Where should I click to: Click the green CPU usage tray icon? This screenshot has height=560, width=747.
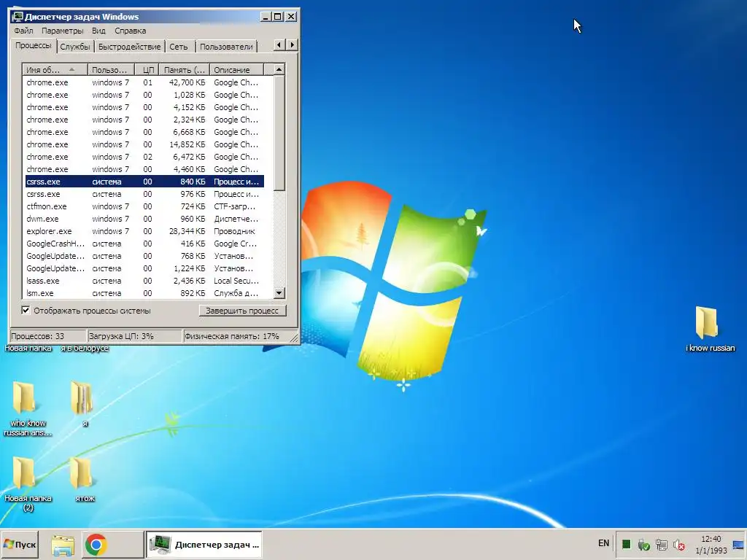pyautogui.click(x=626, y=544)
